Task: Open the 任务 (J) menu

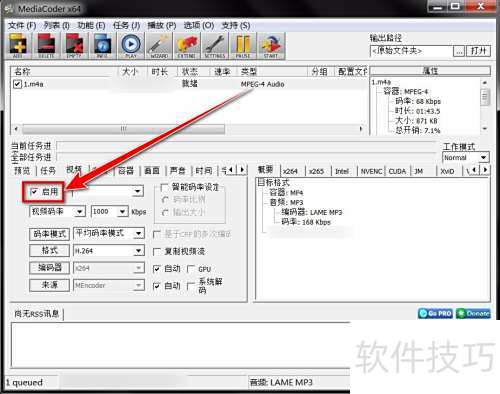Action: click(126, 25)
